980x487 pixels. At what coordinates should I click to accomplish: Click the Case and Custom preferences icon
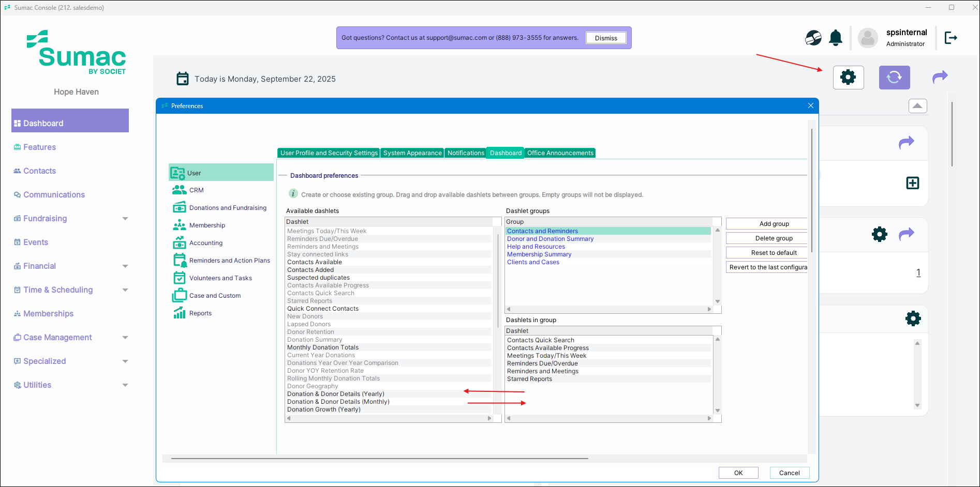coord(179,296)
